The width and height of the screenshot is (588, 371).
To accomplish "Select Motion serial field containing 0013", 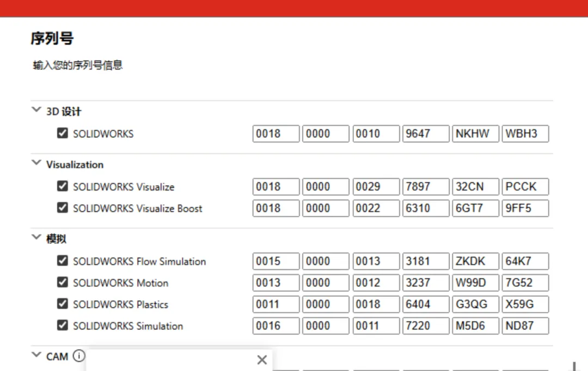I will [276, 282].
